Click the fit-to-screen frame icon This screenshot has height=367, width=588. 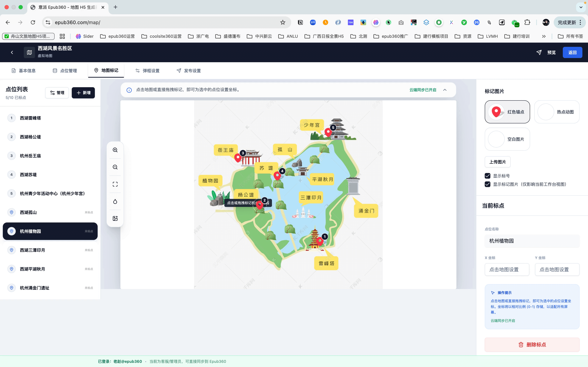tap(115, 184)
